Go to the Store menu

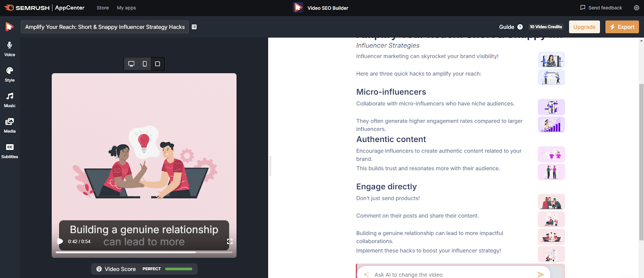click(103, 8)
